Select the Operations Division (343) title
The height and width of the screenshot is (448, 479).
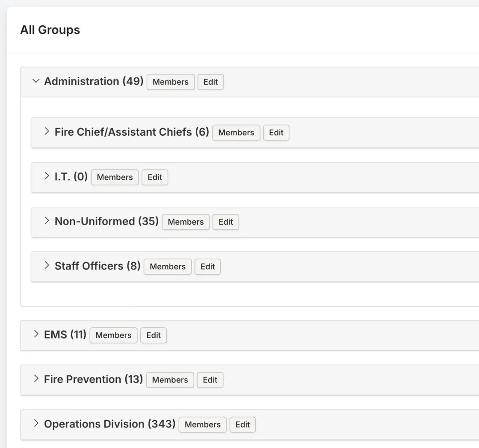109,424
